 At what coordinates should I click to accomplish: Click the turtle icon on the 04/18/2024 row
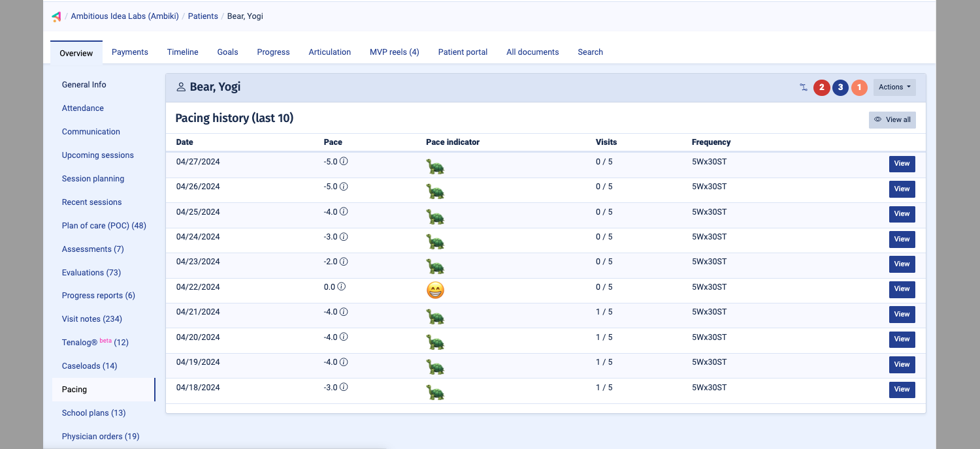click(435, 392)
